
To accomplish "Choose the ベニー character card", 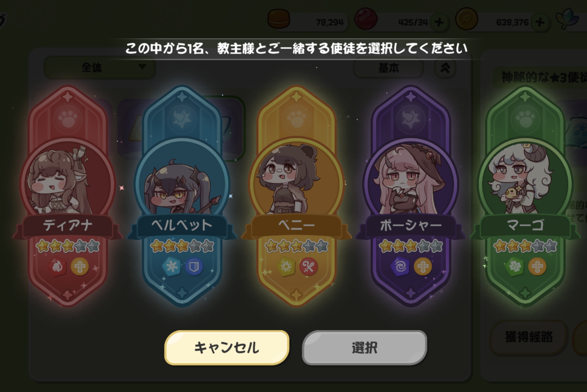I will [x=297, y=196].
